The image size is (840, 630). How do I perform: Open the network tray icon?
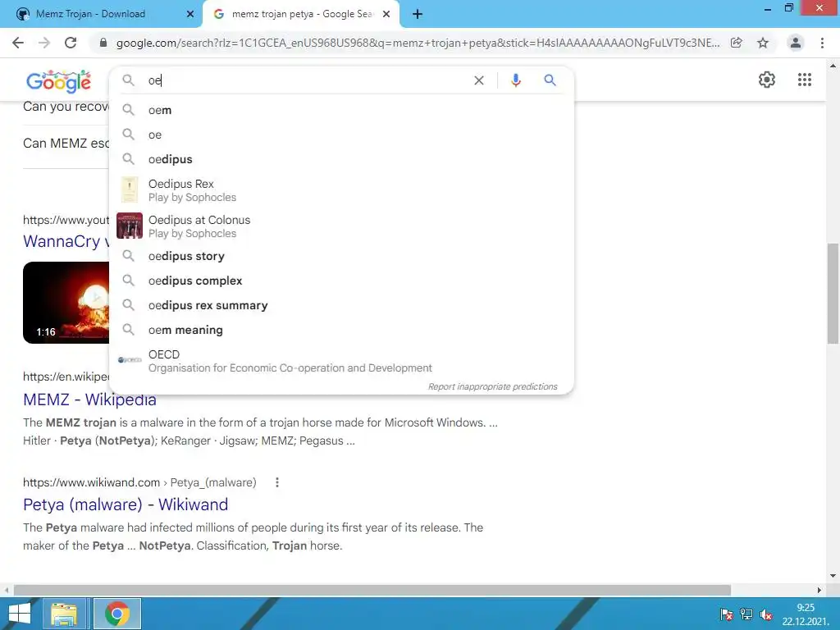[746, 614]
